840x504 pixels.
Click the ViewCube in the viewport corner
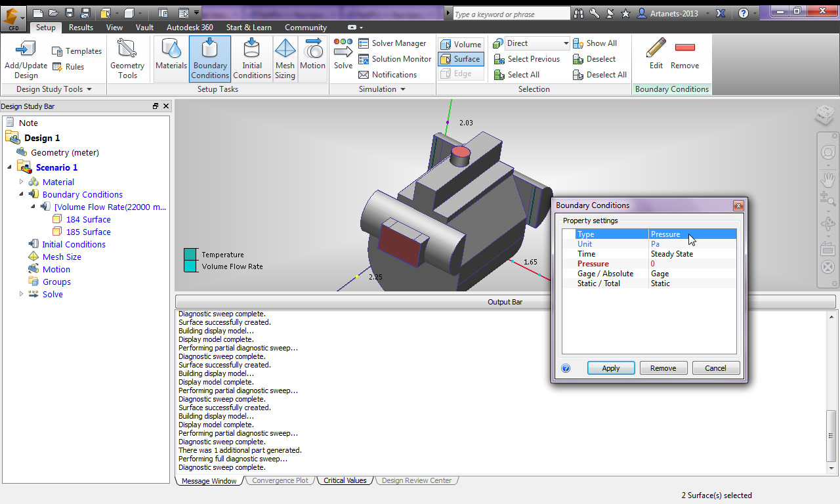click(x=824, y=115)
